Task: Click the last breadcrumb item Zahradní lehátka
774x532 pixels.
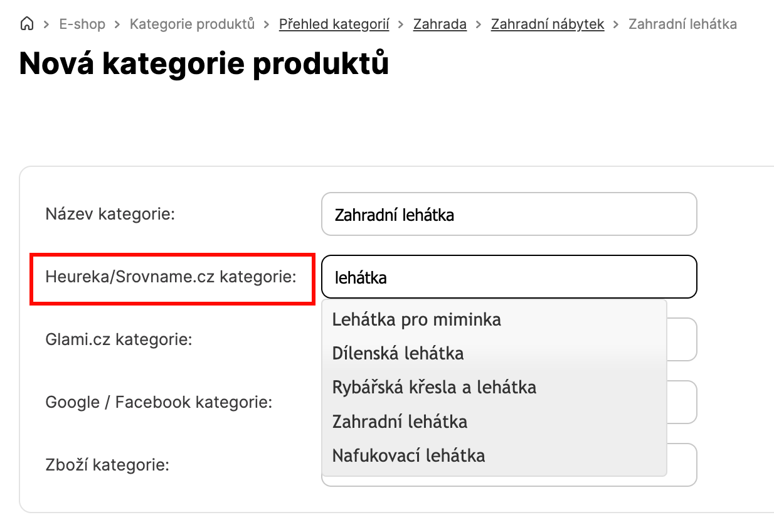Action: tap(682, 24)
